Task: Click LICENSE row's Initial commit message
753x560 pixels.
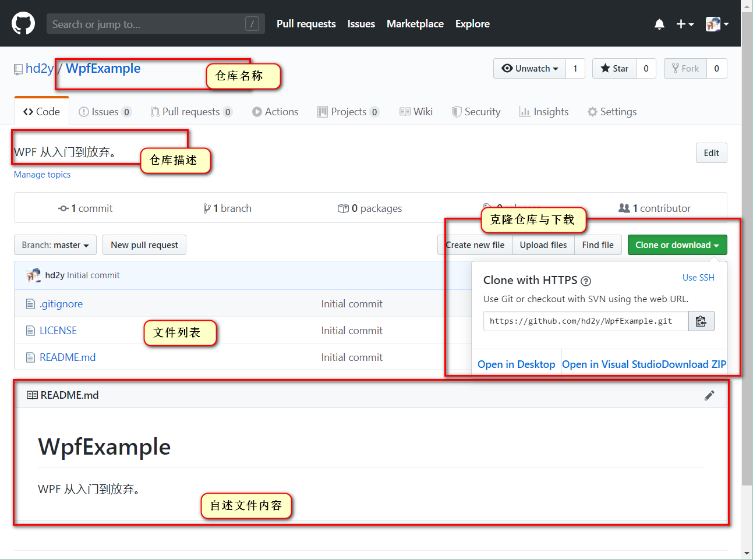Action: 352,331
